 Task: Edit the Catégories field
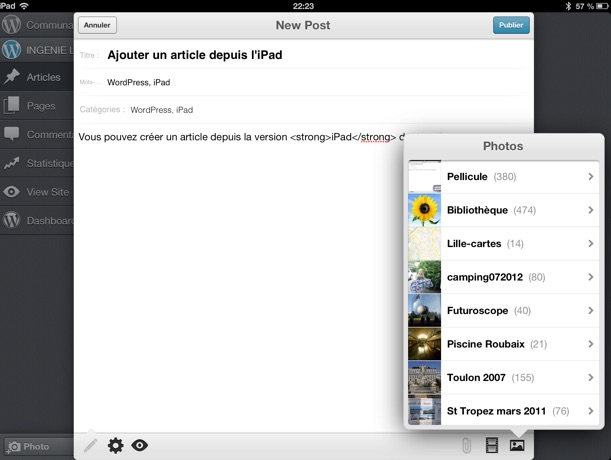coord(304,110)
